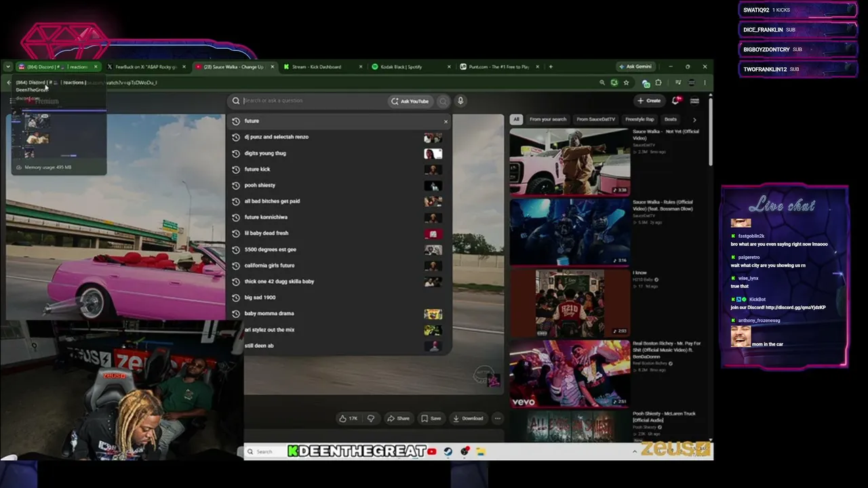This screenshot has height=488, width=868.
Task: Click the YouTube Create button
Action: tap(649, 100)
